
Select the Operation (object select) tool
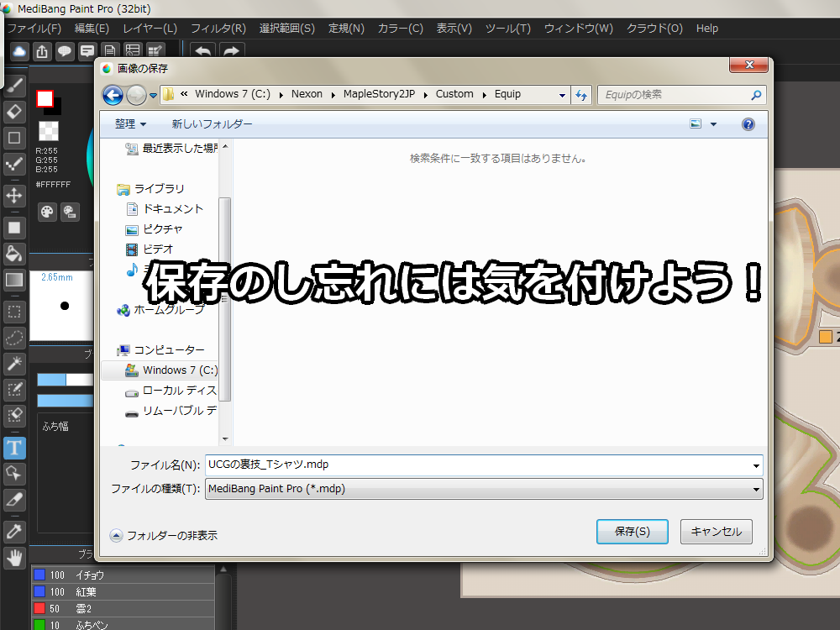(14, 474)
